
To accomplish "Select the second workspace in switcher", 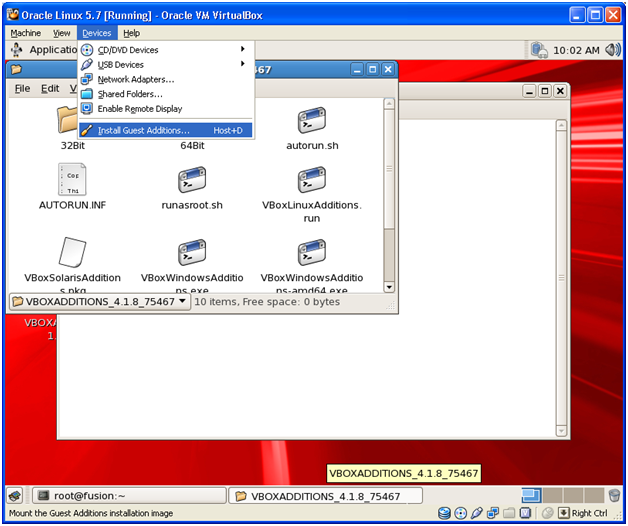I will click(552, 496).
